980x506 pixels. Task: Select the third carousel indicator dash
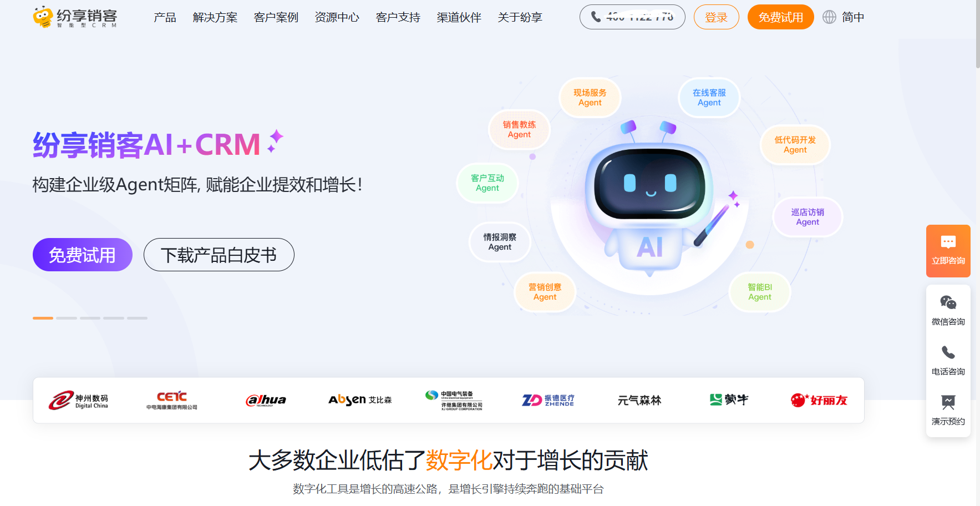(x=90, y=318)
